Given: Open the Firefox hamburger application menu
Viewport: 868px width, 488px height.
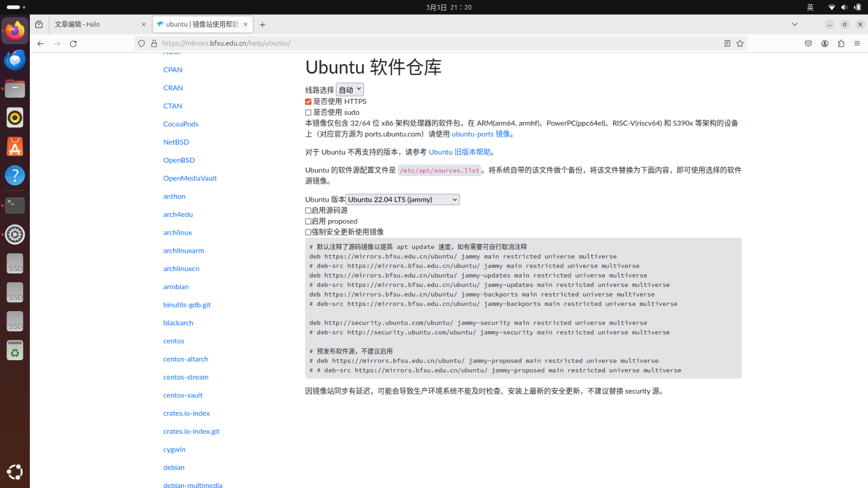Looking at the screenshot, I should point(857,43).
